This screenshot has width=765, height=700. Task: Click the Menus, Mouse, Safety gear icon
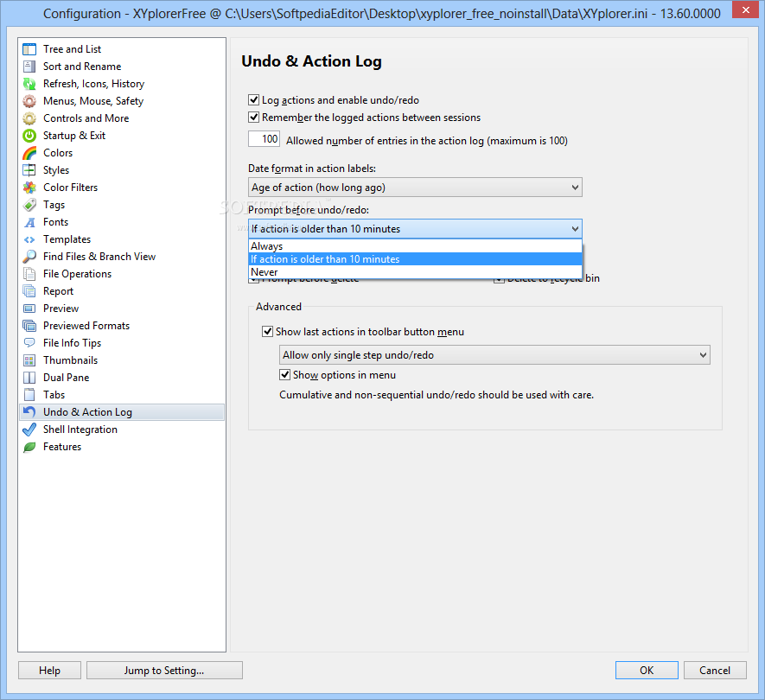pos(29,101)
